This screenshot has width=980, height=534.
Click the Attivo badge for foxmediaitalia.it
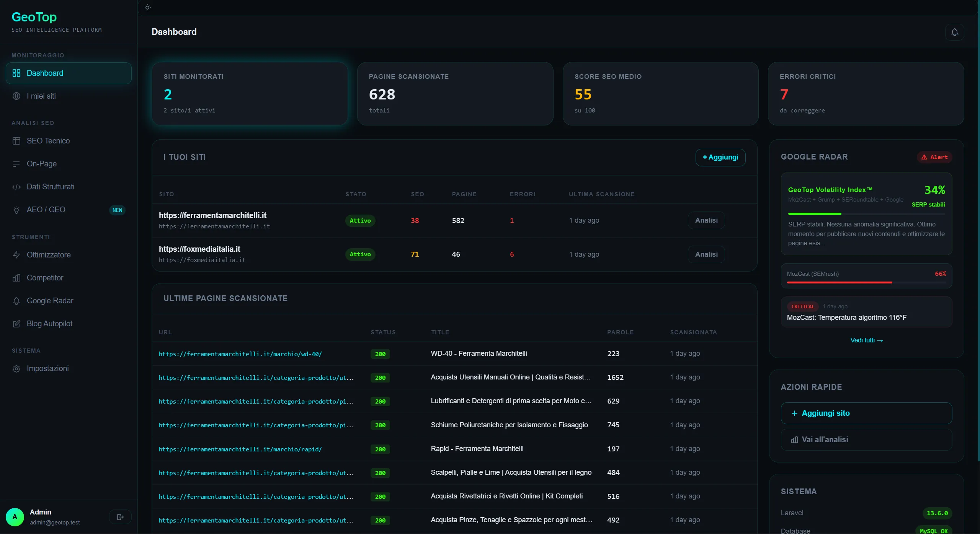click(360, 254)
